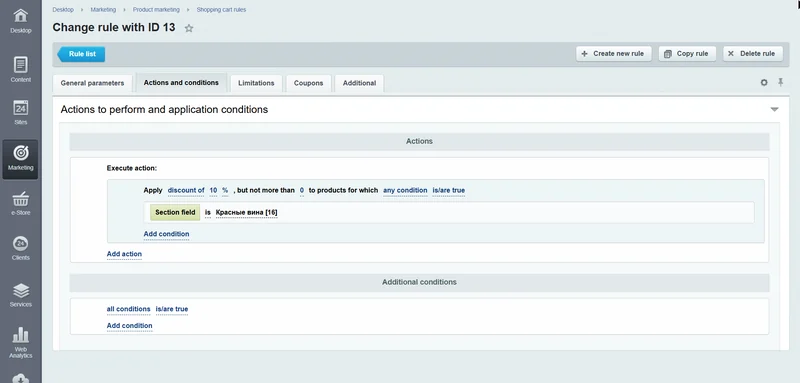The width and height of the screenshot is (800, 383).
Task: Open the Coupons tab
Action: point(309,83)
